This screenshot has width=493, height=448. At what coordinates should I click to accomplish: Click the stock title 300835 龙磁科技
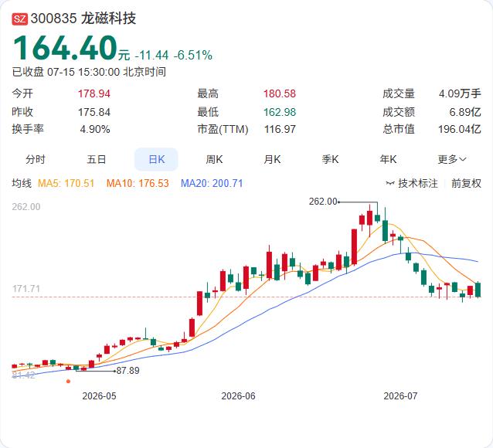[83, 19]
